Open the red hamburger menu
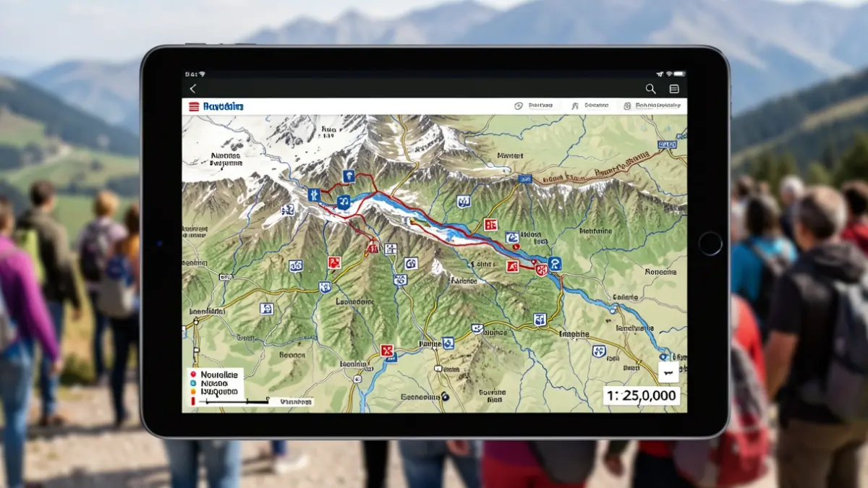Screen dimensions: 868x488 [x=193, y=106]
